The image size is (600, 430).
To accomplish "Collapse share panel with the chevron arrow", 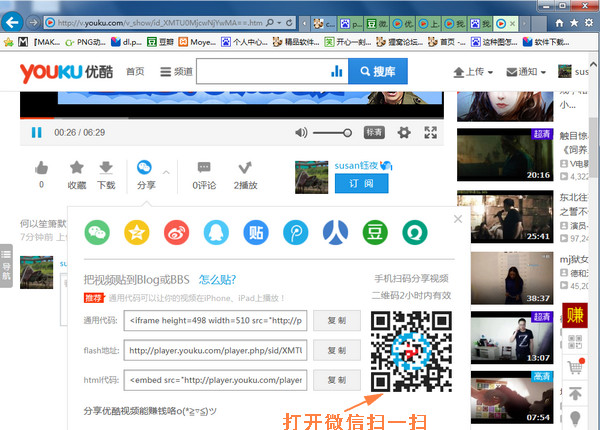I will point(166,172).
